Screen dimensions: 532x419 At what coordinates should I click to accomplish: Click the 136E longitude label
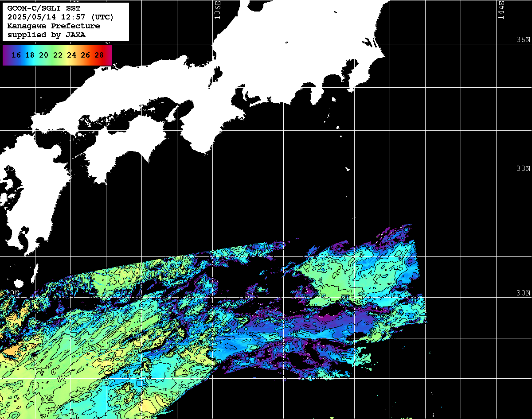point(217,10)
